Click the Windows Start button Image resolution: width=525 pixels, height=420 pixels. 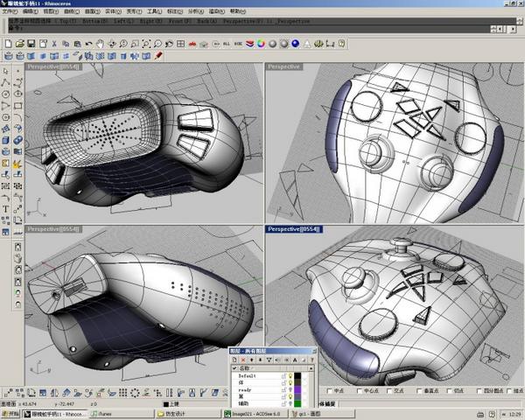click(10, 414)
